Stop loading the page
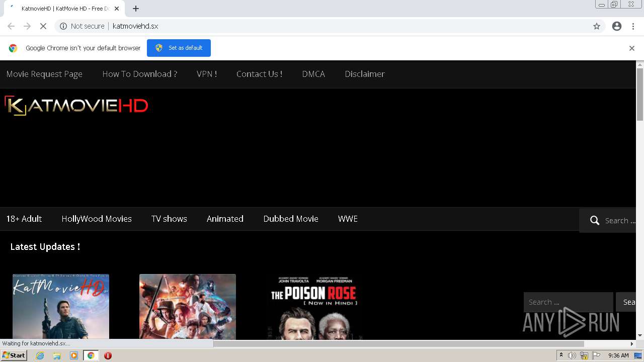This screenshot has height=362, width=644. click(43, 26)
